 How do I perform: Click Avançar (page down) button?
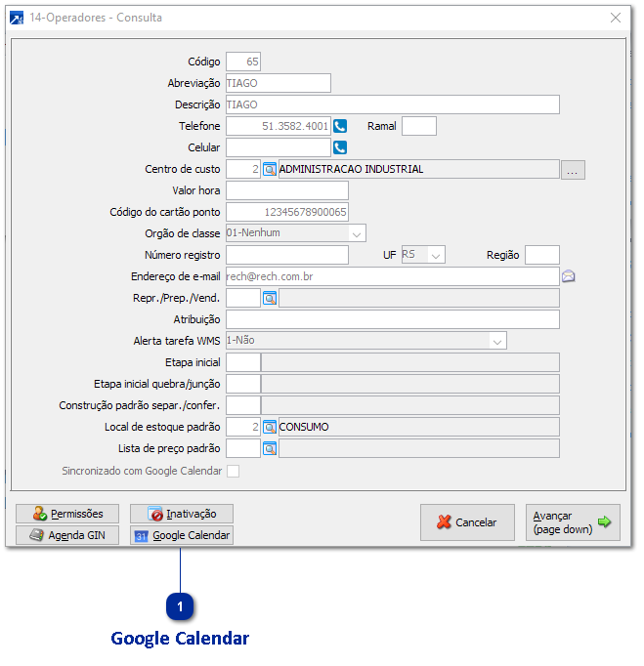(x=573, y=522)
